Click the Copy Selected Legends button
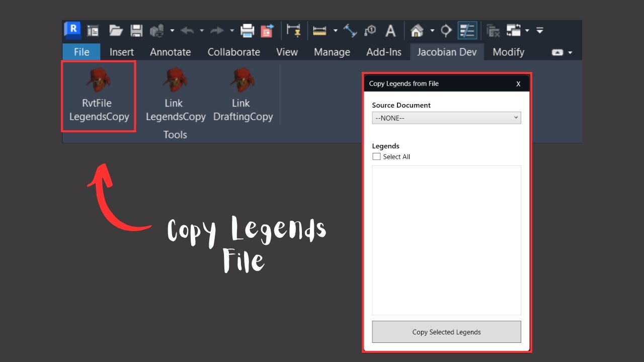The width and height of the screenshot is (644, 362). (446, 332)
